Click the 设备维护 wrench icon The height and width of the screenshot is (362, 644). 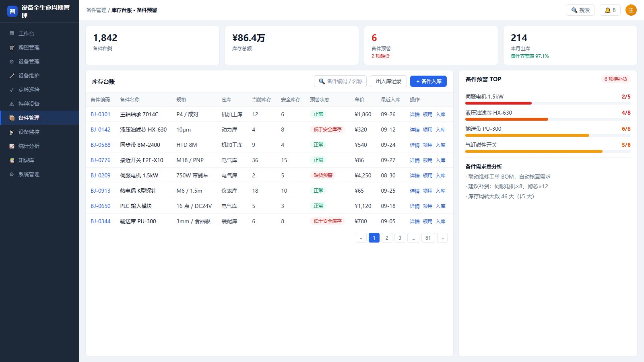pos(12,76)
